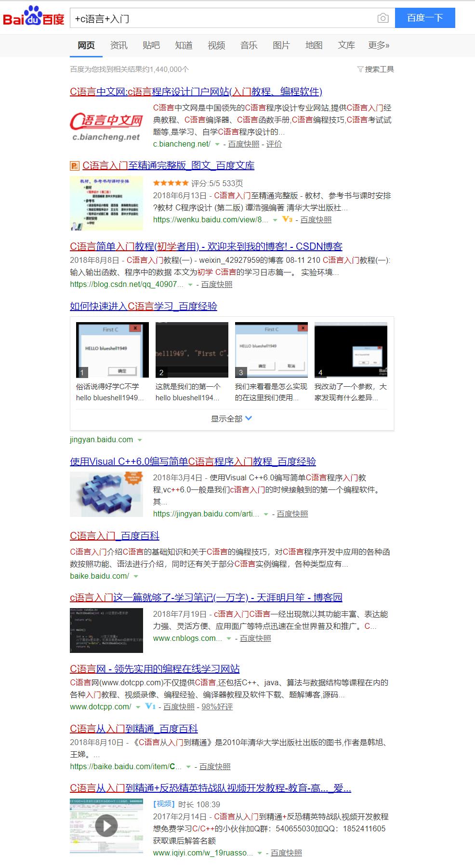
Task: Open C语言简单入门教程 CSDN blog result
Action: (x=206, y=246)
